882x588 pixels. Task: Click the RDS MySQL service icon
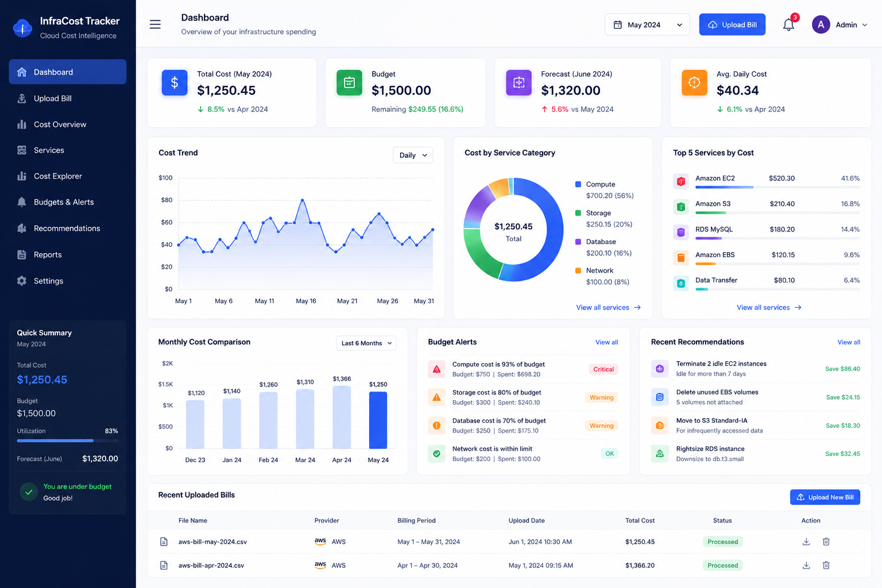(x=681, y=232)
